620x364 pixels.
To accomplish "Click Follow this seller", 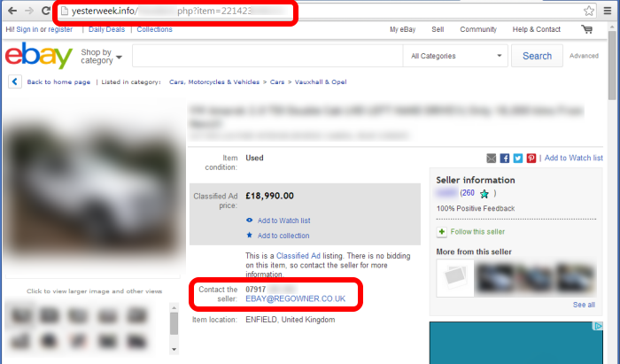I will click(477, 232).
